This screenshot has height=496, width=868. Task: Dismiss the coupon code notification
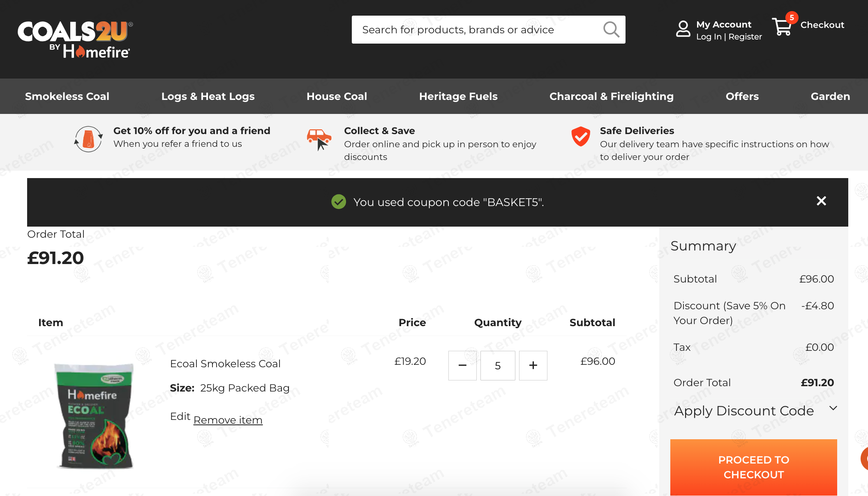(821, 201)
